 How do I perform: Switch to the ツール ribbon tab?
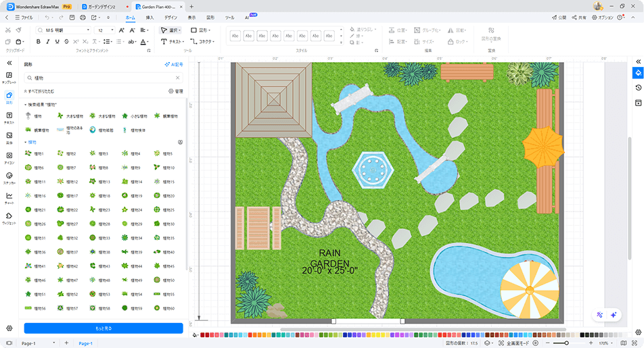pyautogui.click(x=229, y=18)
